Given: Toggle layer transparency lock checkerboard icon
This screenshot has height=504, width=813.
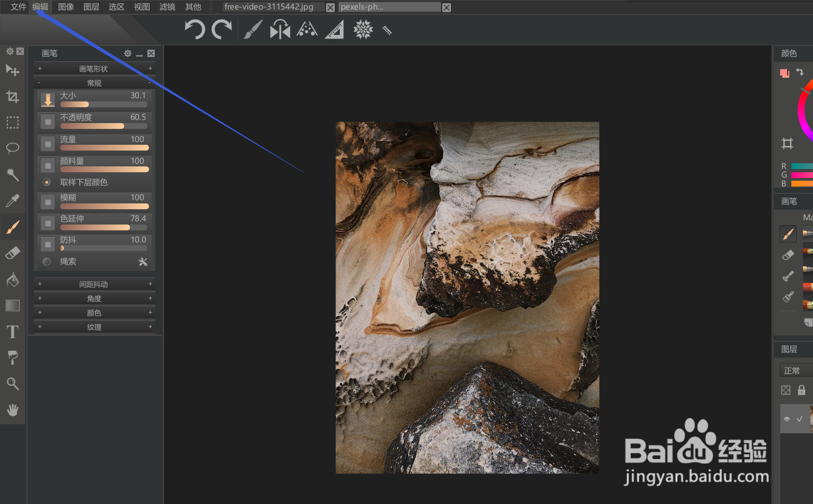Looking at the screenshot, I should point(786,390).
